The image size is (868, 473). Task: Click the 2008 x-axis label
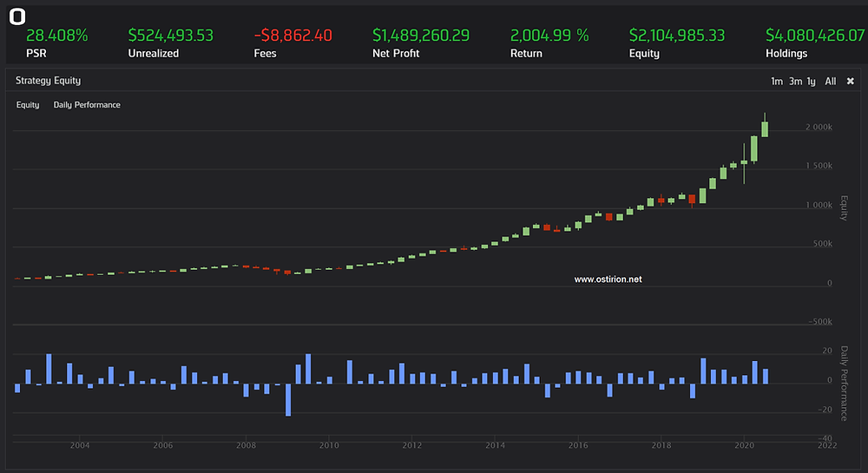[246, 444]
